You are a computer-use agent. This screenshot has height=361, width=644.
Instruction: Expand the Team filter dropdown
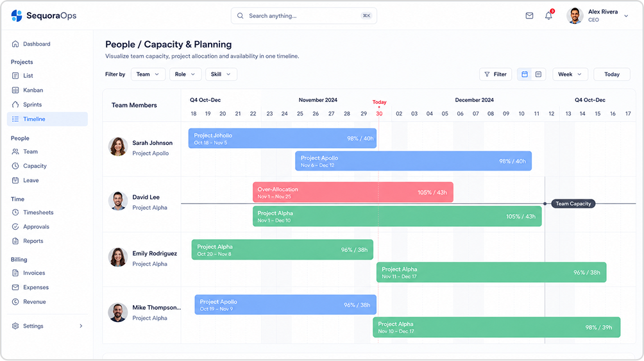(148, 74)
